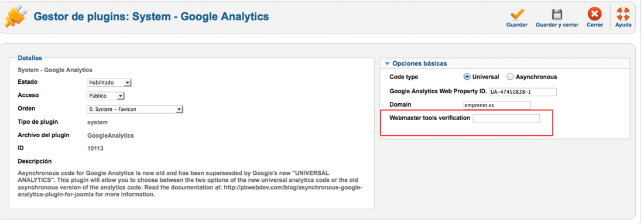Image resolution: width=644 pixels, height=224 pixels.
Task: Open the Acceso dropdown showing Público
Action: (105, 96)
